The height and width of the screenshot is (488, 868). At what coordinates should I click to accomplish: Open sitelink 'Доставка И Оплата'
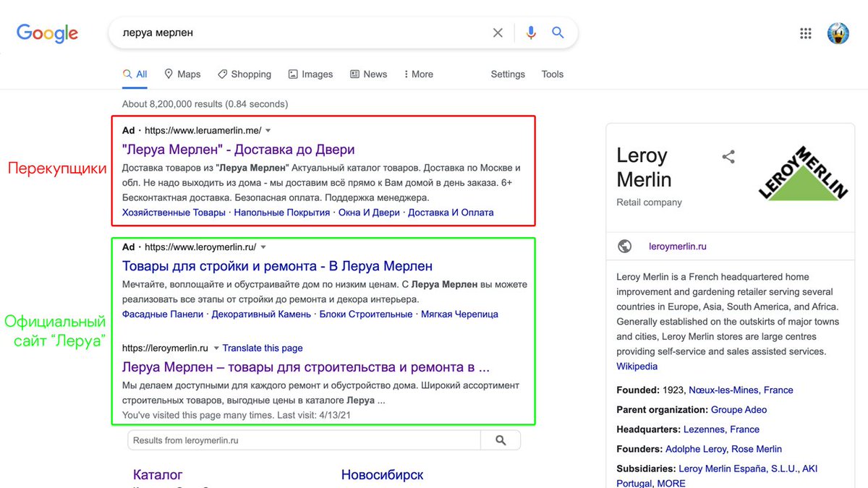point(451,213)
